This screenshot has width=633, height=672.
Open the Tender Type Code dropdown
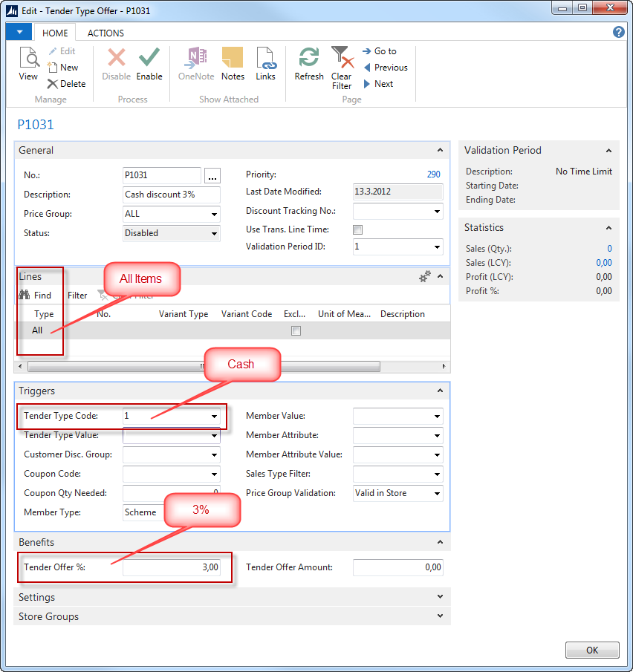[214, 417]
